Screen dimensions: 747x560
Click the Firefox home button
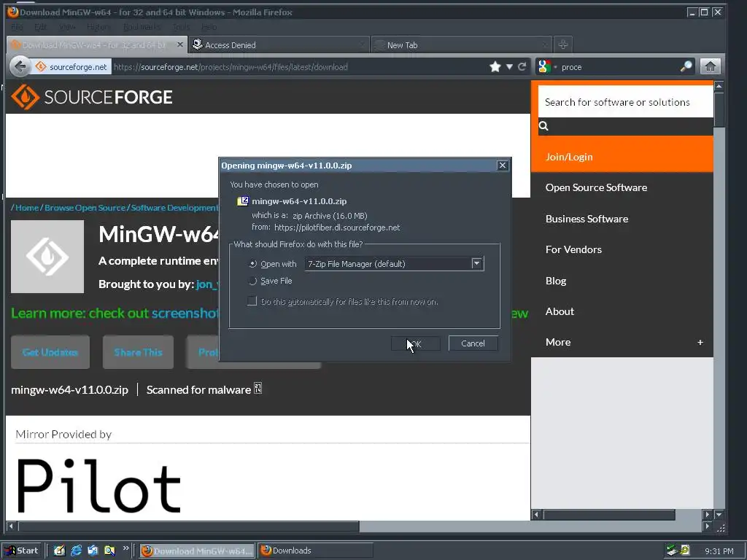(x=710, y=66)
